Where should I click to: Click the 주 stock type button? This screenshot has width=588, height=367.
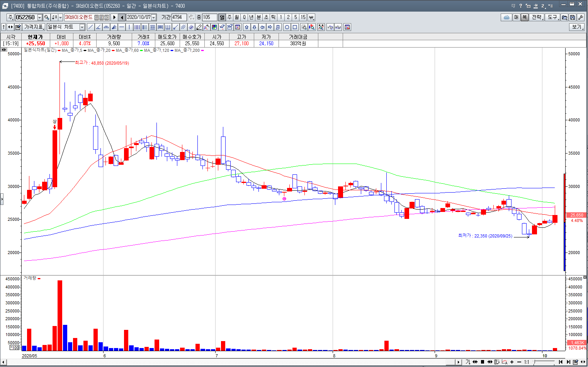10,17
